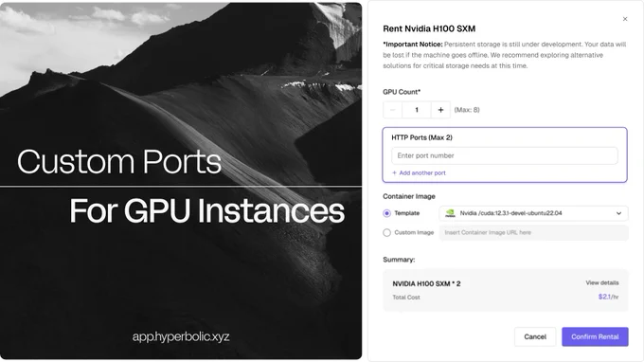Viewport: 644px width, 362px height.
Task: Click the Total Cost label
Action: coord(406,297)
